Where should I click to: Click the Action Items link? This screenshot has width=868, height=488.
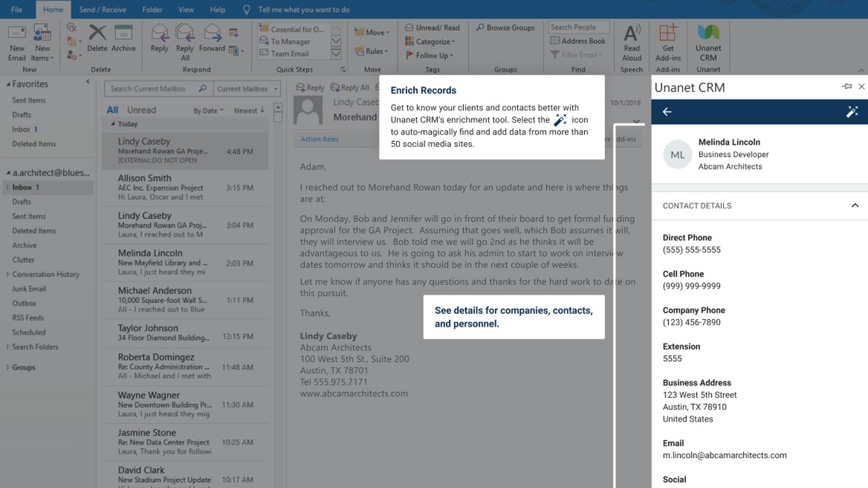tap(320, 139)
